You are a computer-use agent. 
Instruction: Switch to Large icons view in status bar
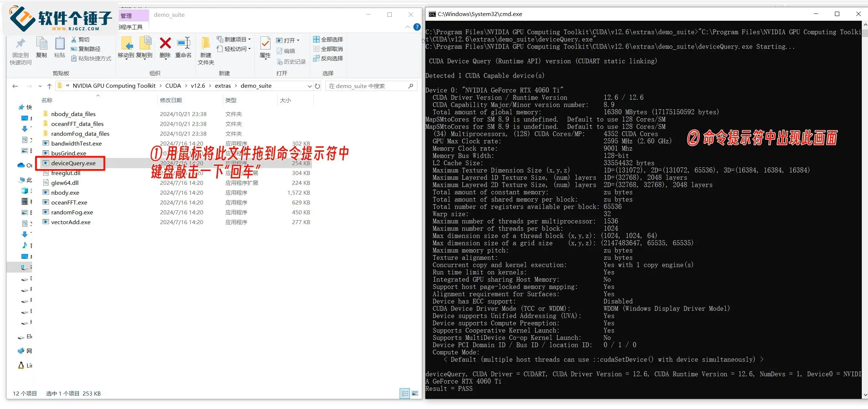click(415, 394)
